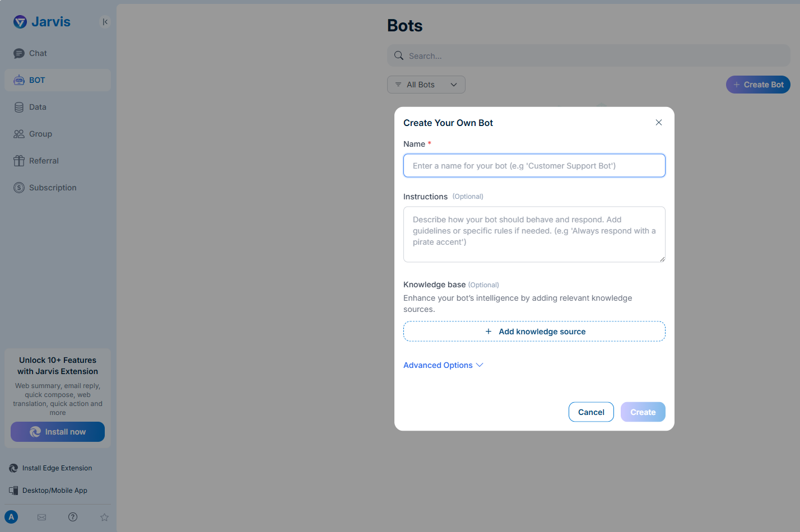This screenshot has height=532, width=800.
Task: Click the Jarvis logo at top left
Action: pos(41,22)
